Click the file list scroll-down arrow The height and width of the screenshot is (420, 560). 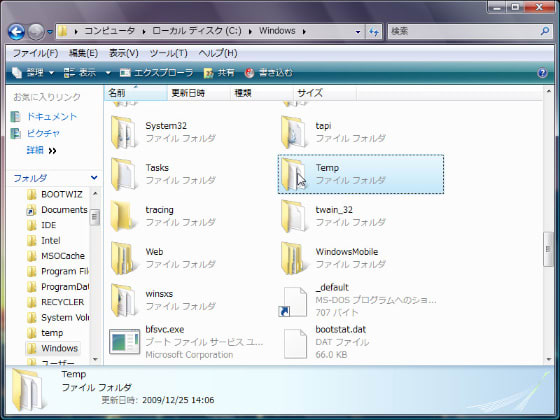[549, 359]
